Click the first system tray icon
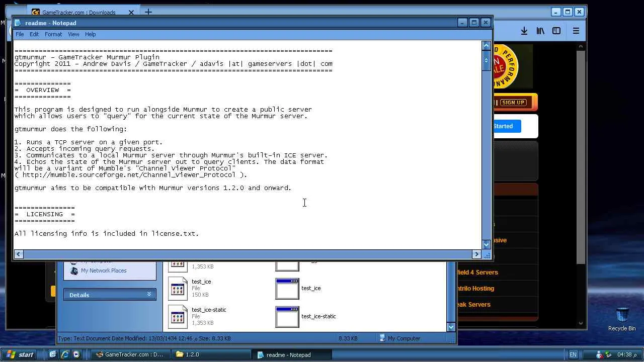The height and width of the screenshot is (362, 644). [x=599, y=354]
